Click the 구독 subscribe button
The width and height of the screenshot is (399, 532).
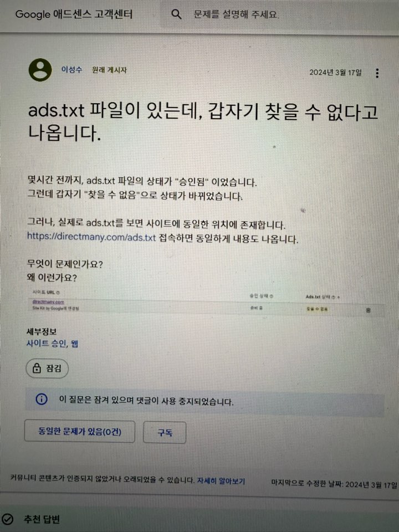tap(165, 433)
